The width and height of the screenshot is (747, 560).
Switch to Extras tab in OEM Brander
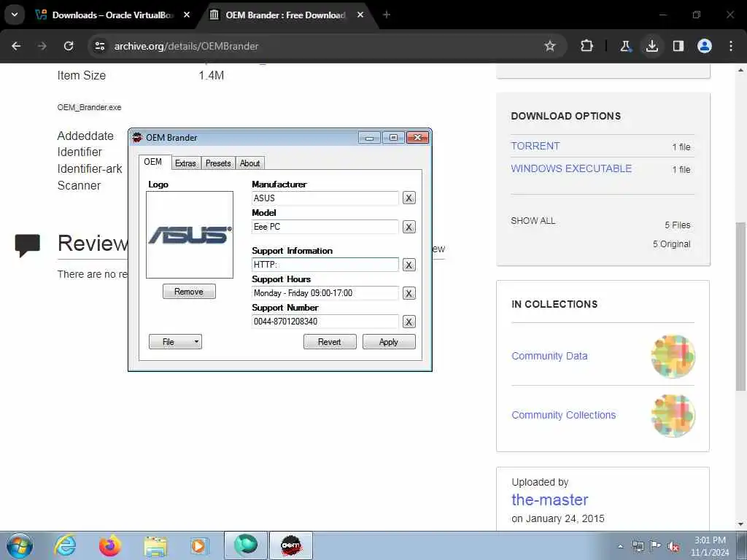tap(185, 163)
